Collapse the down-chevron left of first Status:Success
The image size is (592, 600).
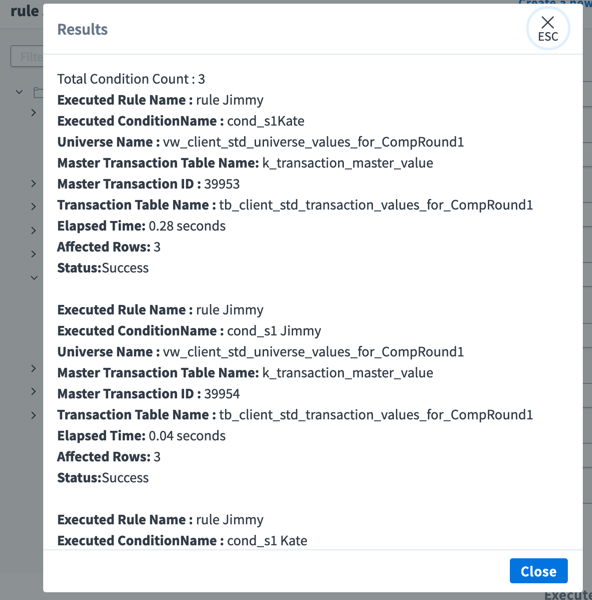[34, 277]
